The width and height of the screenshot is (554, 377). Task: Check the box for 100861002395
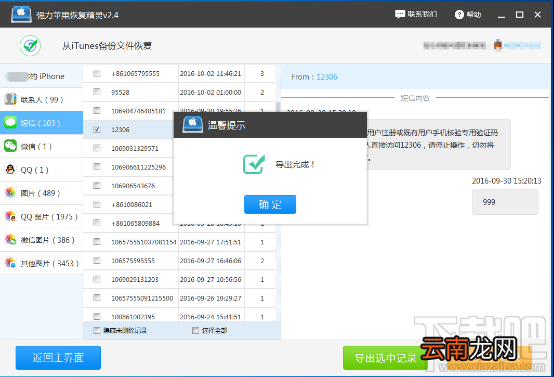96,316
